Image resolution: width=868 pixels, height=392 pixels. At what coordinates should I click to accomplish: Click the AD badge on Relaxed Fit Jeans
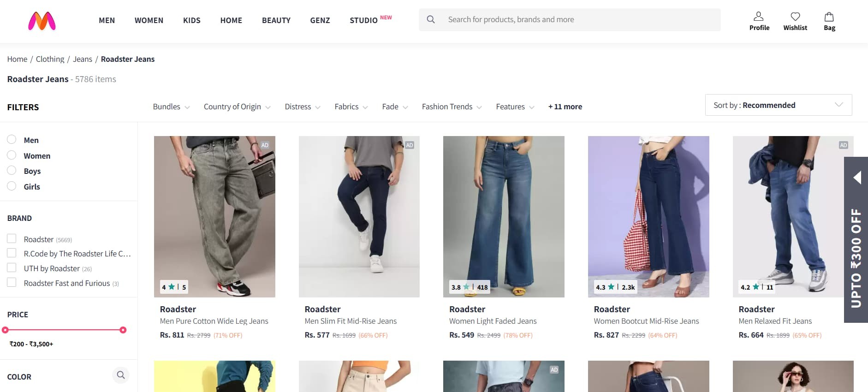pos(844,145)
